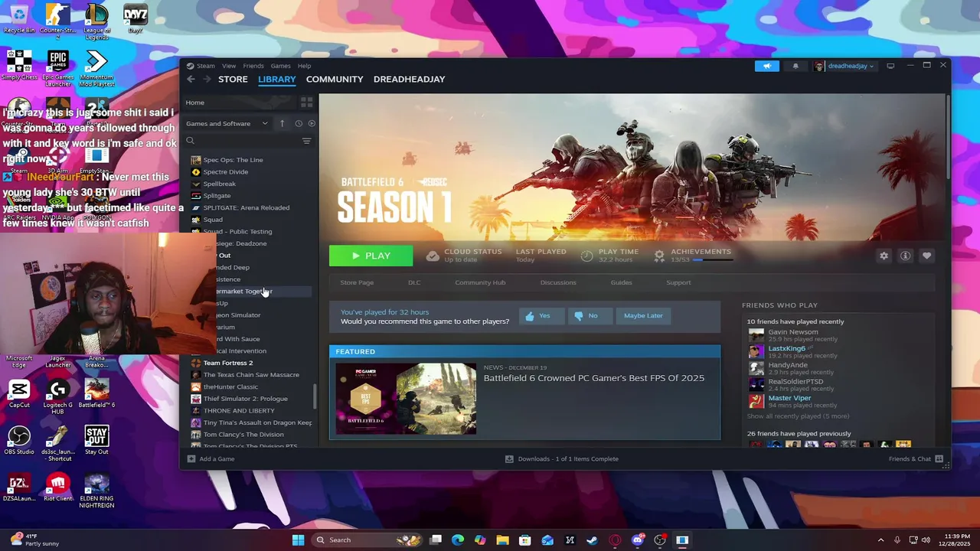Click Show all recently played link

pyautogui.click(x=798, y=416)
